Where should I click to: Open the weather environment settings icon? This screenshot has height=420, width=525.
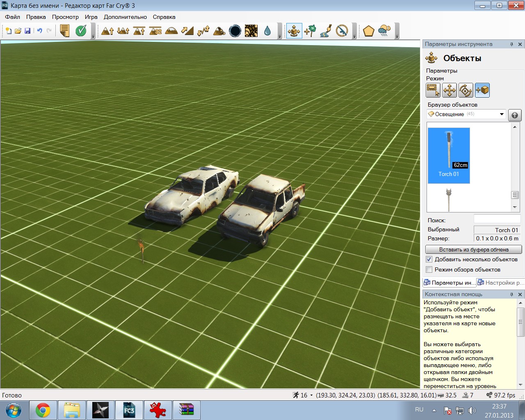point(384,31)
